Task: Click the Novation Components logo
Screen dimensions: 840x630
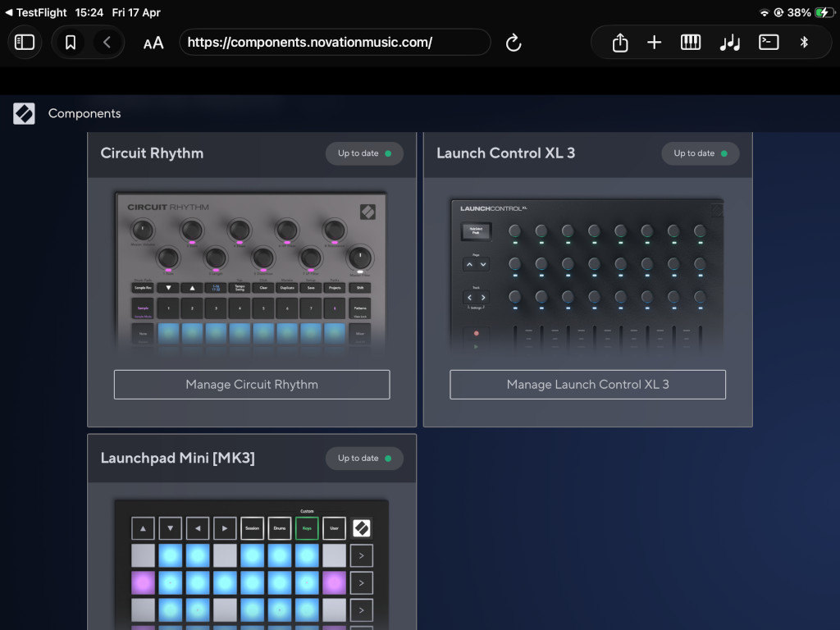Action: coord(24,113)
